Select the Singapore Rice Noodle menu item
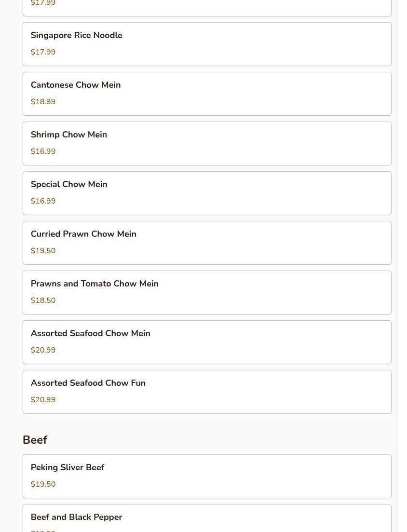 [x=76, y=35]
